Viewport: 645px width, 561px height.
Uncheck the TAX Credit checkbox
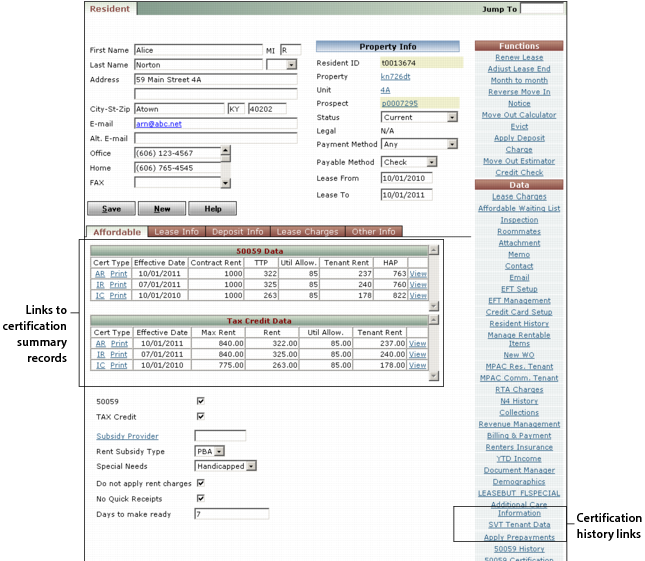(200, 416)
